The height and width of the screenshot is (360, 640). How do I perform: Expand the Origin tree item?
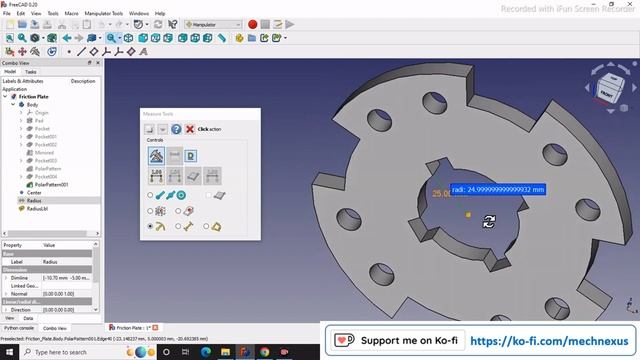pyautogui.click(x=21, y=113)
